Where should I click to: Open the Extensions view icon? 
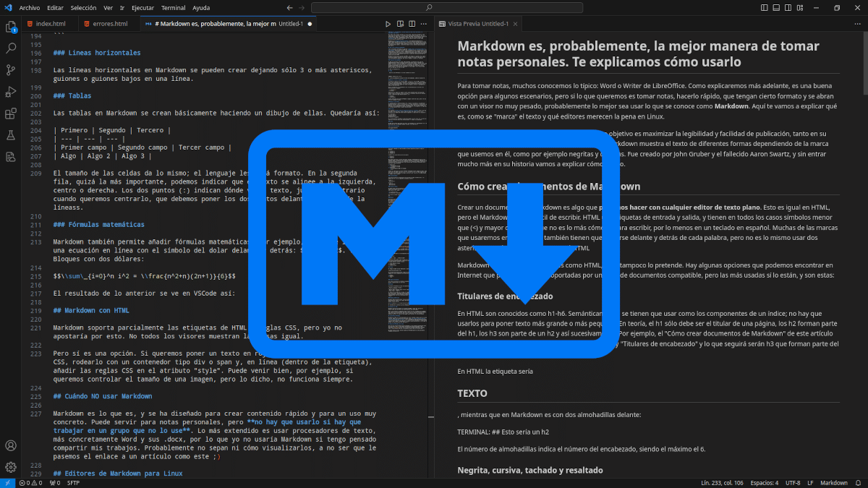tap(11, 113)
